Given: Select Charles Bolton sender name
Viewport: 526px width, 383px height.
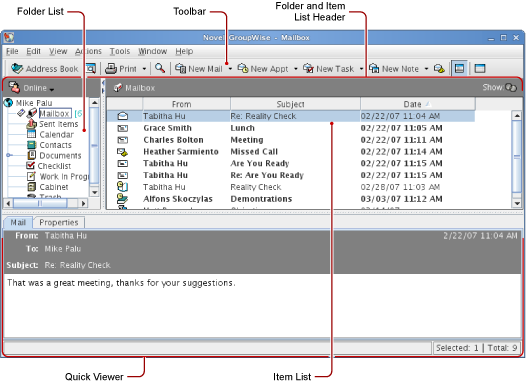Looking at the screenshot, I should (173, 140).
